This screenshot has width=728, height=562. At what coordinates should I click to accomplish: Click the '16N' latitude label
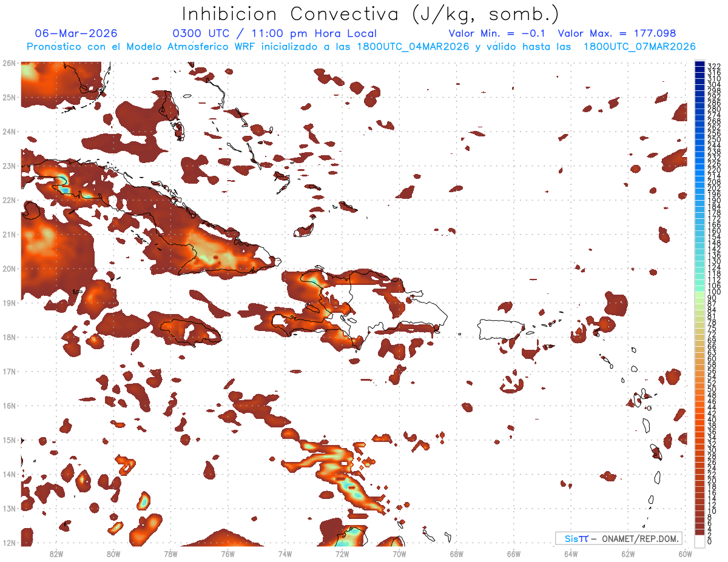(x=9, y=406)
